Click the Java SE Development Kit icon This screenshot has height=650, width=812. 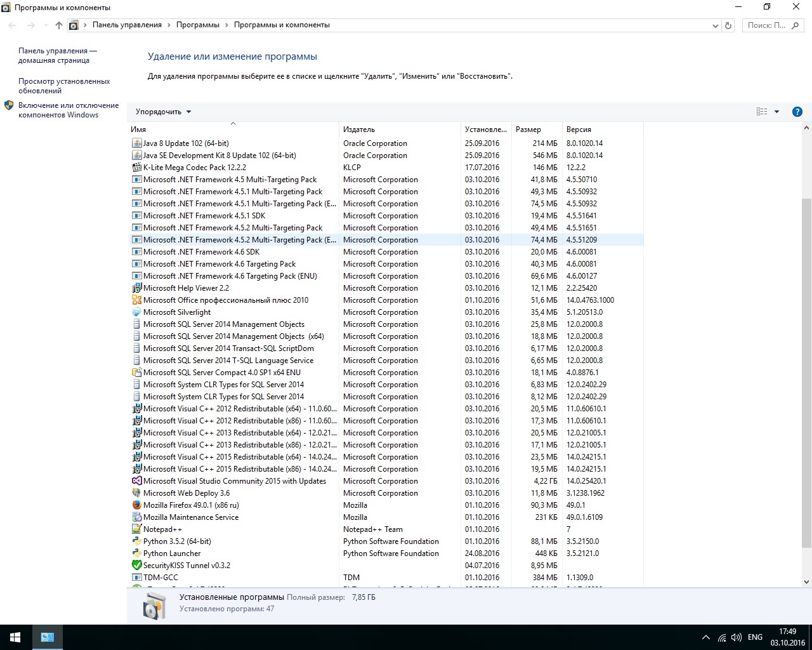pyautogui.click(x=136, y=156)
